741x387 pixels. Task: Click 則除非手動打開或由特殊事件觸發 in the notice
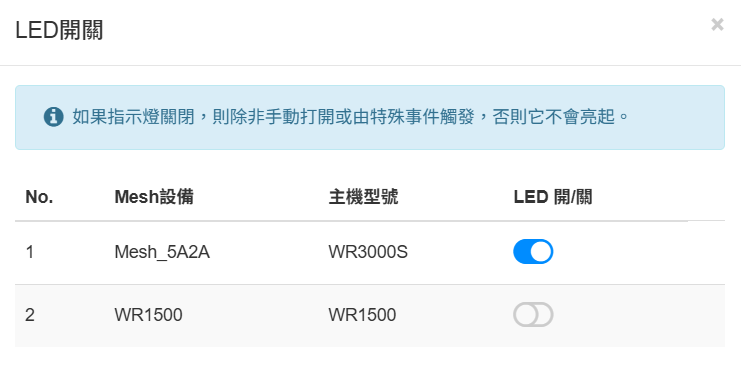(344, 117)
